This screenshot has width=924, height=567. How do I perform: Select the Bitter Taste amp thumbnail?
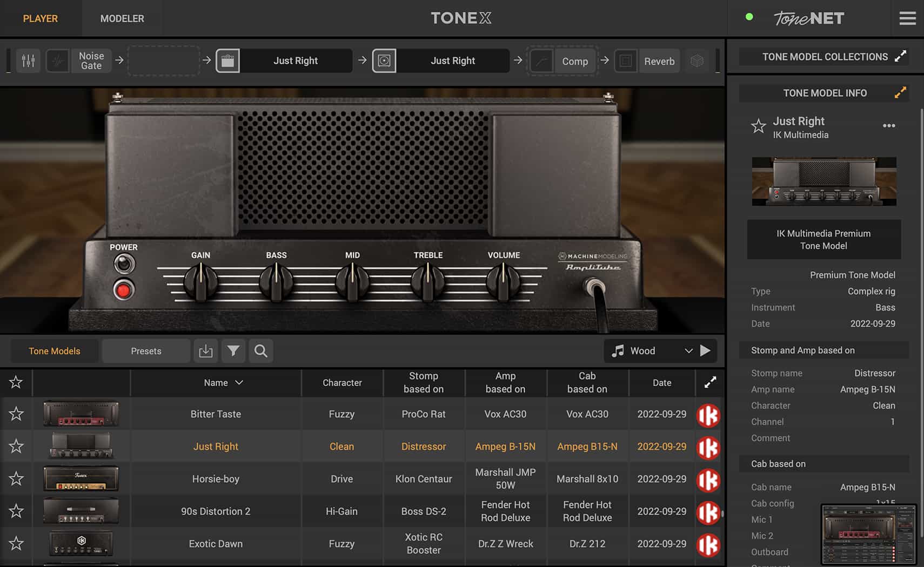81,414
